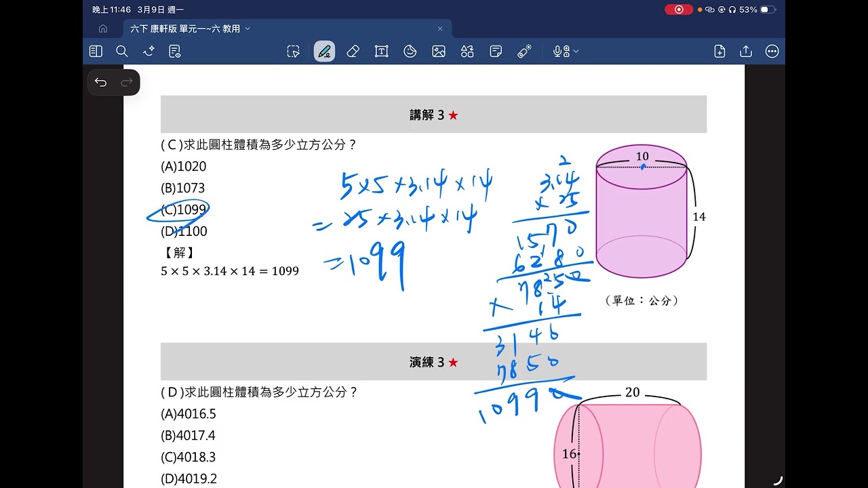Tap answer option (A)1020
The image size is (868, 488).
[184, 166]
